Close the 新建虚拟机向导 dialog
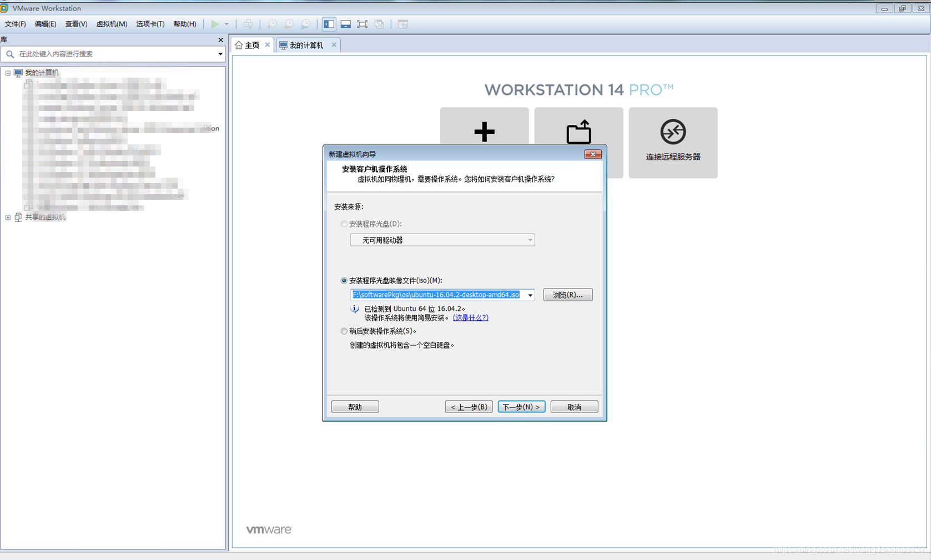The height and width of the screenshot is (560, 931). tap(592, 154)
